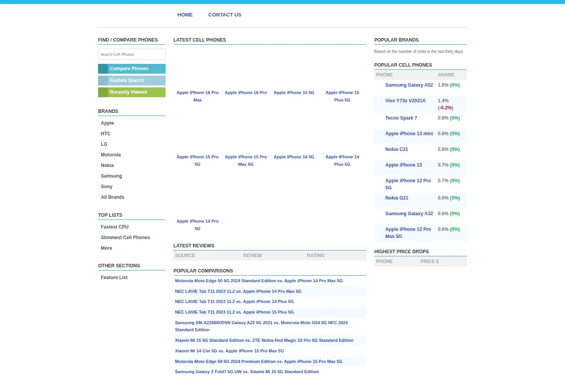The image size is (565, 392).
Task: Select Tecno Spark 7 phone
Action: pyautogui.click(x=401, y=118)
